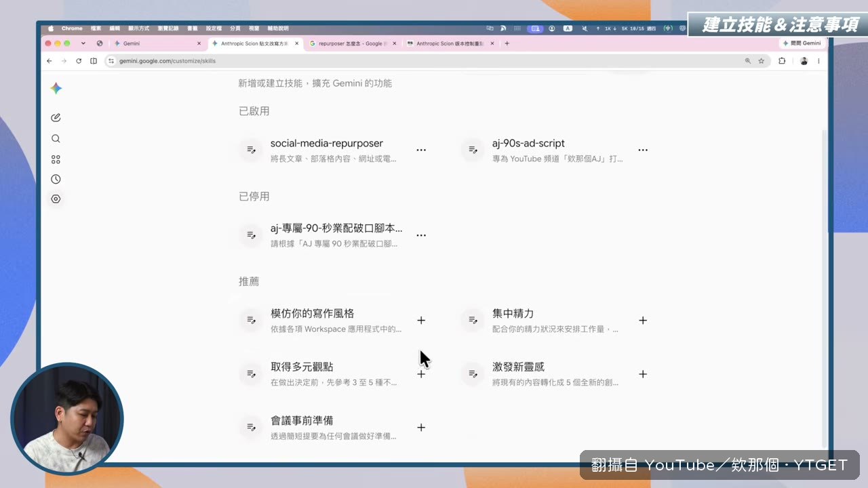Open the 編輯 menu in the menu bar

pyautogui.click(x=115, y=28)
